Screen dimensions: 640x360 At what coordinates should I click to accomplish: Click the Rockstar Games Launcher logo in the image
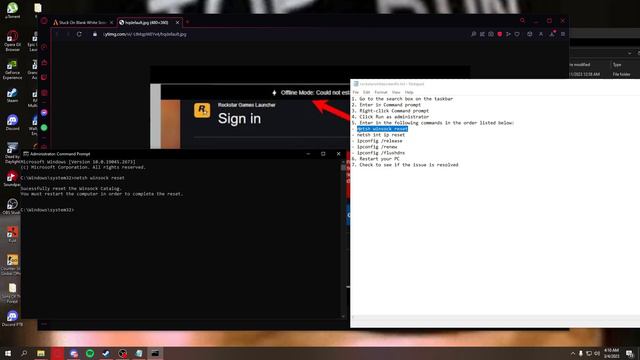coord(202,110)
